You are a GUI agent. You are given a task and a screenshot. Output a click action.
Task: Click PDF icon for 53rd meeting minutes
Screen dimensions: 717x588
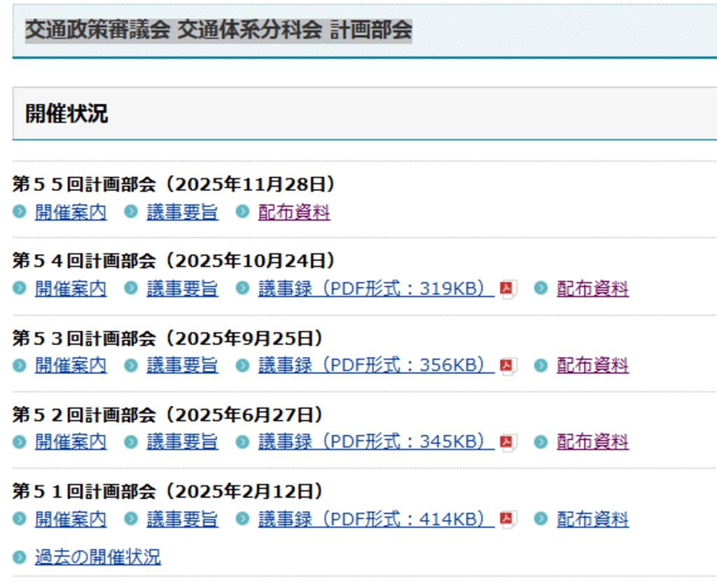pos(508,365)
